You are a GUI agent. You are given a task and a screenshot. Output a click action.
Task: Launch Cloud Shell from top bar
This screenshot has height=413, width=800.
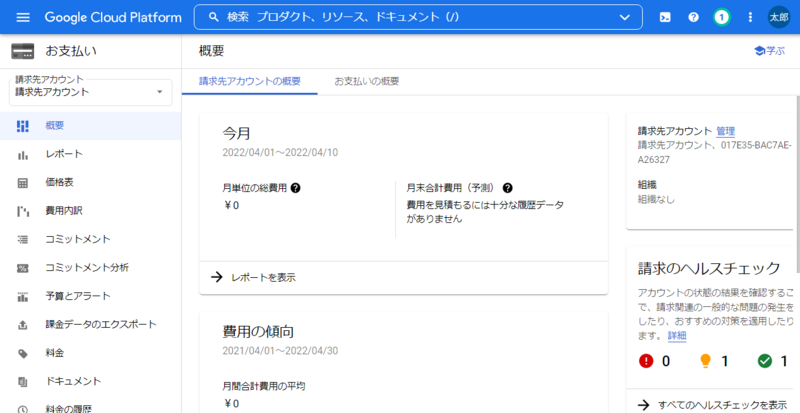point(664,18)
